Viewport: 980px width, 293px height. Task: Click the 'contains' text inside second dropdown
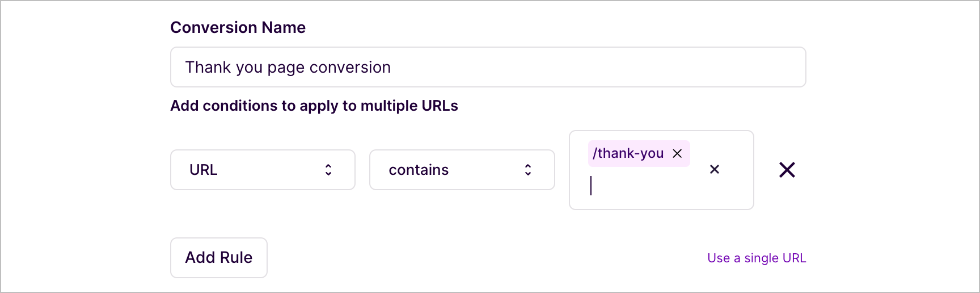coord(419,170)
